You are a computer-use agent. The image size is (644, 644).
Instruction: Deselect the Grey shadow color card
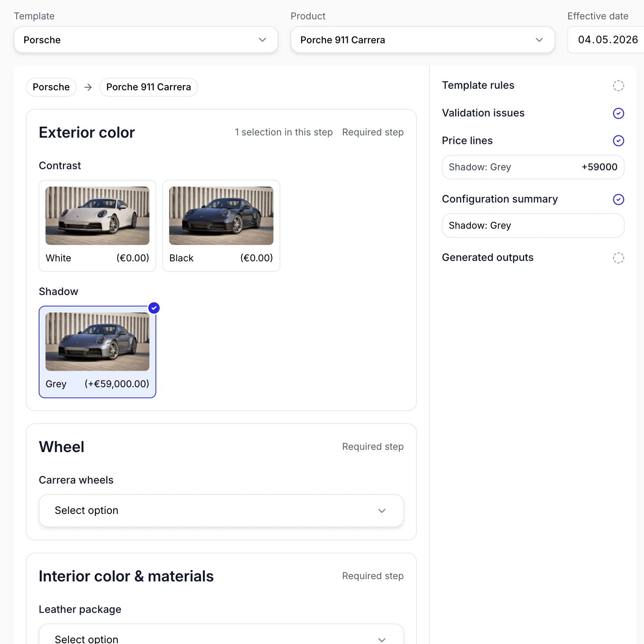(97, 352)
